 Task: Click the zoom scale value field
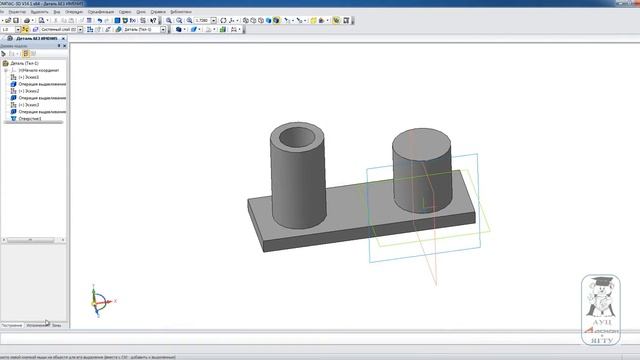(202, 20)
